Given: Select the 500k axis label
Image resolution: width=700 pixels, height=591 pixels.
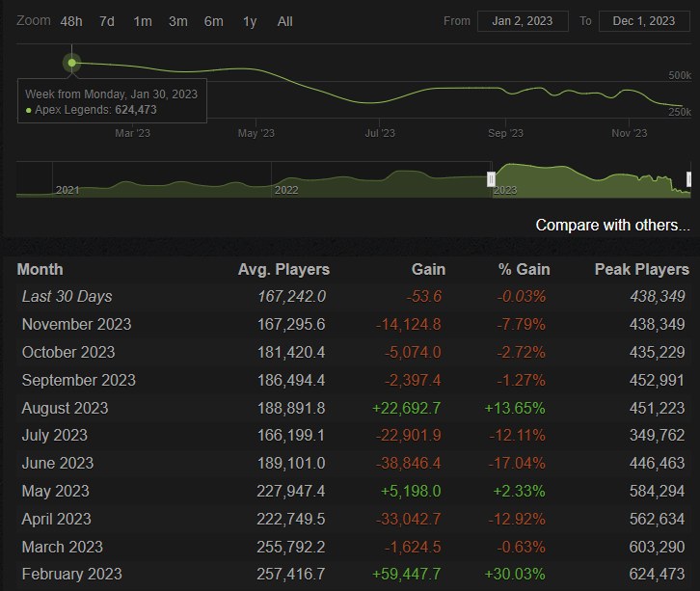Looking at the screenshot, I should pyautogui.click(x=680, y=75).
